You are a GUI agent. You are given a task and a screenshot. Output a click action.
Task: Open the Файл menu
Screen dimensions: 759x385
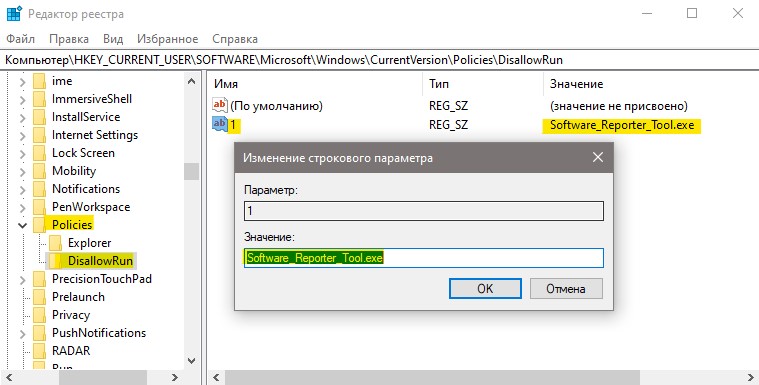tap(20, 39)
